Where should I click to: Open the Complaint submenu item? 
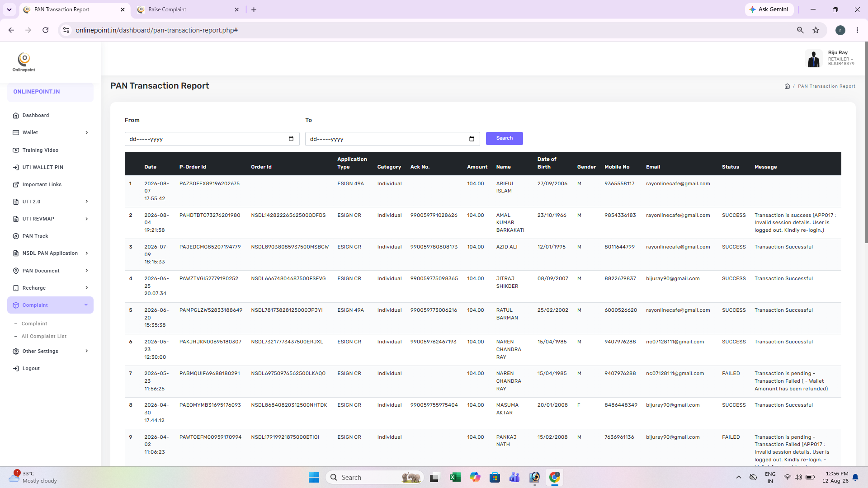click(x=34, y=324)
